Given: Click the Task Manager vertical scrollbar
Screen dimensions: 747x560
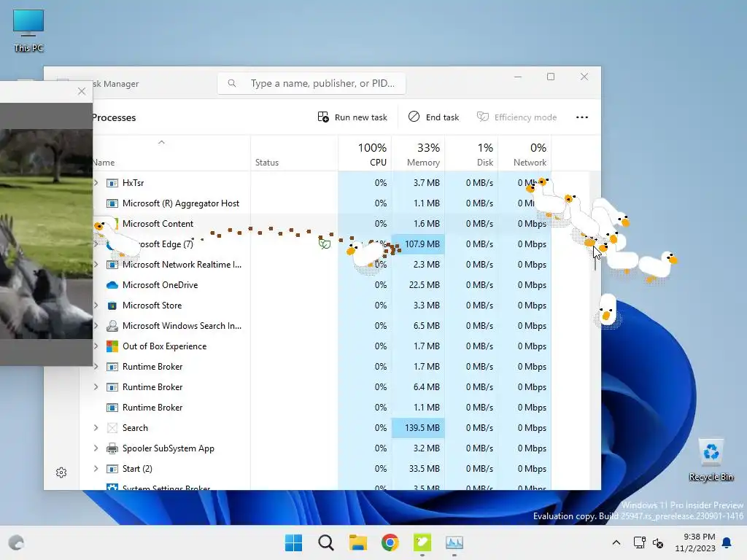Looking at the screenshot, I should coord(595,257).
